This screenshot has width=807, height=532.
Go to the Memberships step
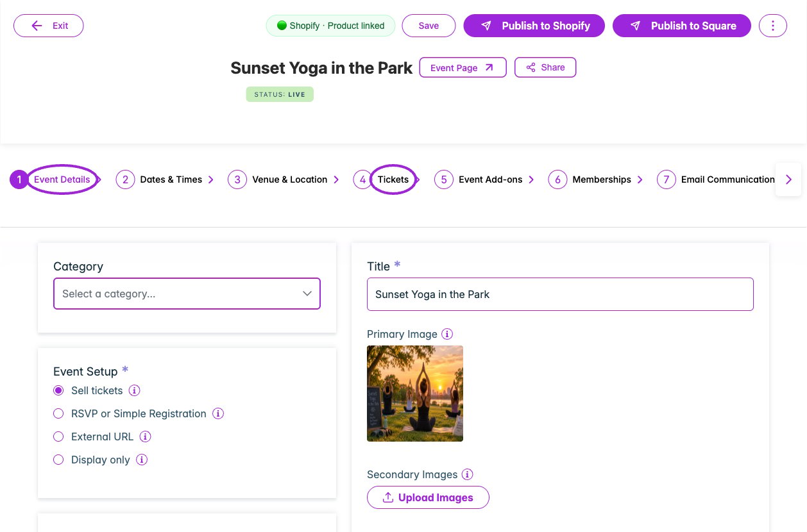point(602,179)
